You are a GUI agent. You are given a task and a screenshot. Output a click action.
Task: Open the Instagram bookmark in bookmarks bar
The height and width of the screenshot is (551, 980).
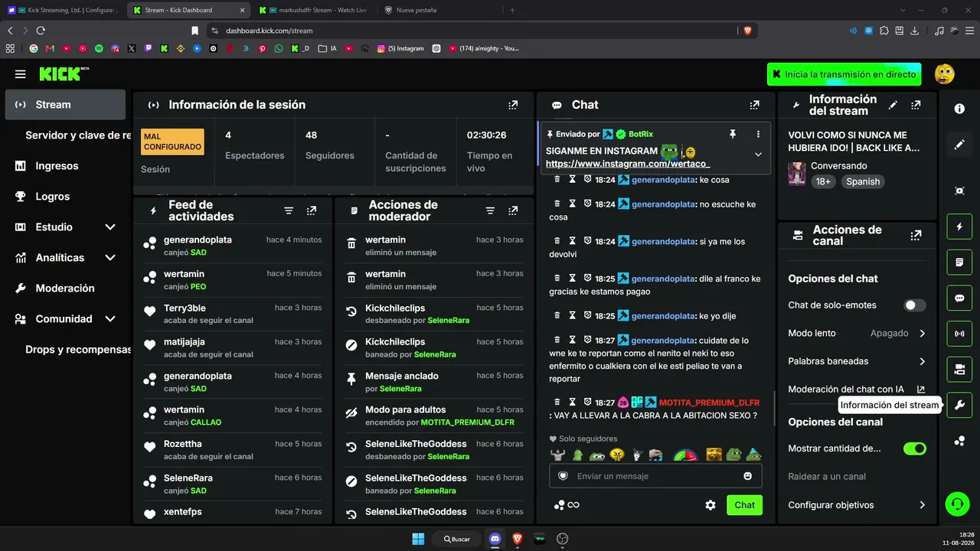click(x=400, y=48)
